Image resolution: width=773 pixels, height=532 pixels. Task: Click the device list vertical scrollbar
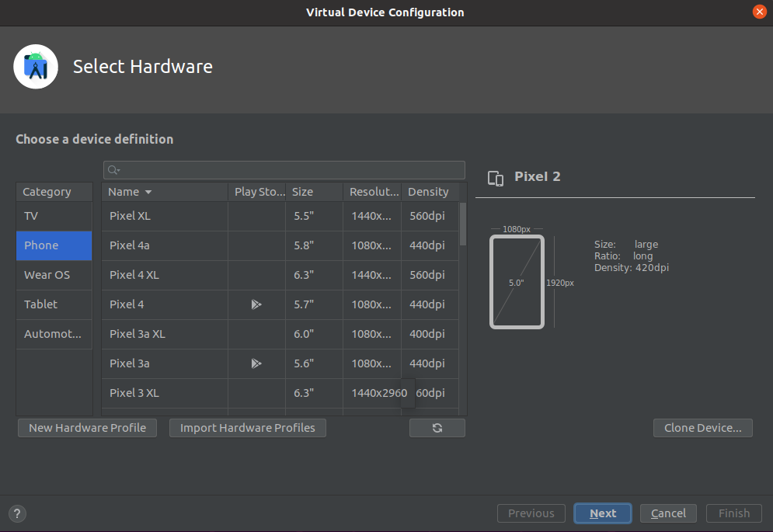pyautogui.click(x=463, y=224)
